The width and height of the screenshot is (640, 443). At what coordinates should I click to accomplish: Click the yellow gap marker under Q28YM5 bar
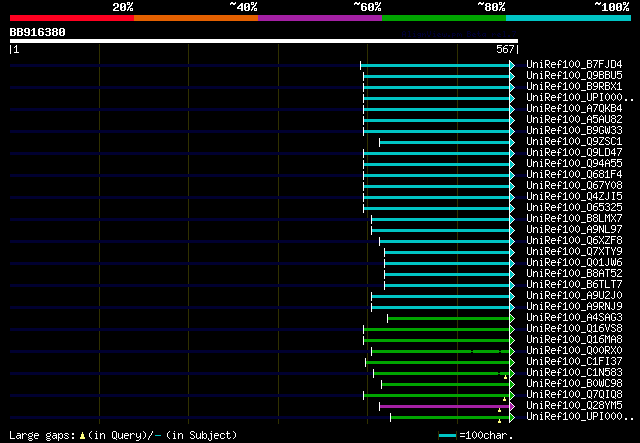coord(499,410)
